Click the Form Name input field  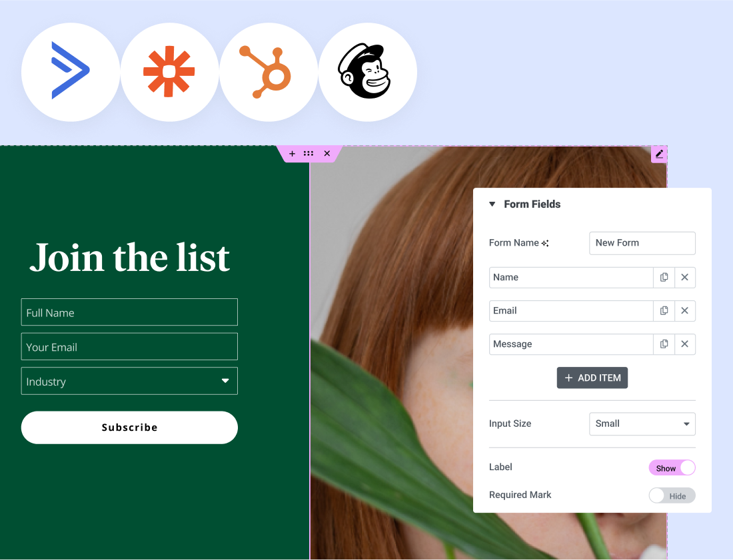click(642, 243)
